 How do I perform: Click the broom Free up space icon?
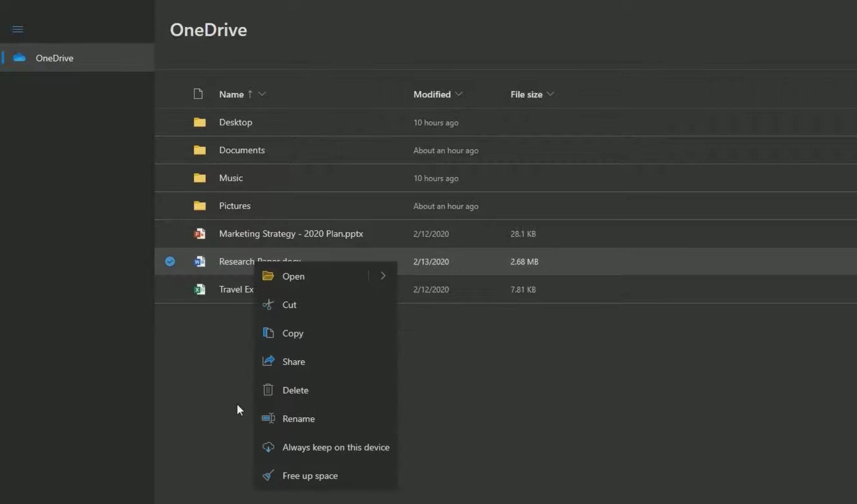click(268, 475)
